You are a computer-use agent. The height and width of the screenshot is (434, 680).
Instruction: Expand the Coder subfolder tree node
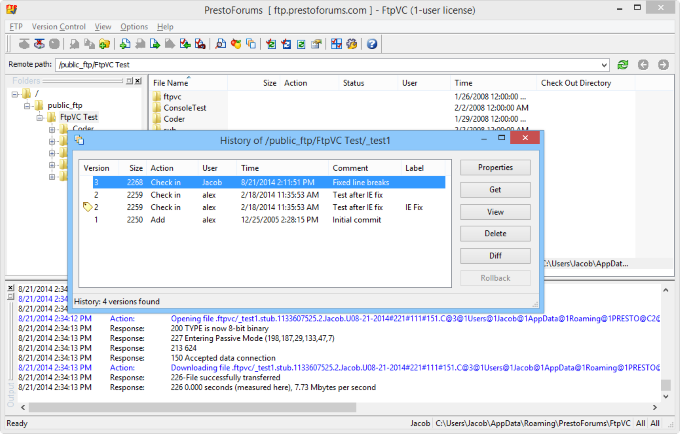pos(52,129)
